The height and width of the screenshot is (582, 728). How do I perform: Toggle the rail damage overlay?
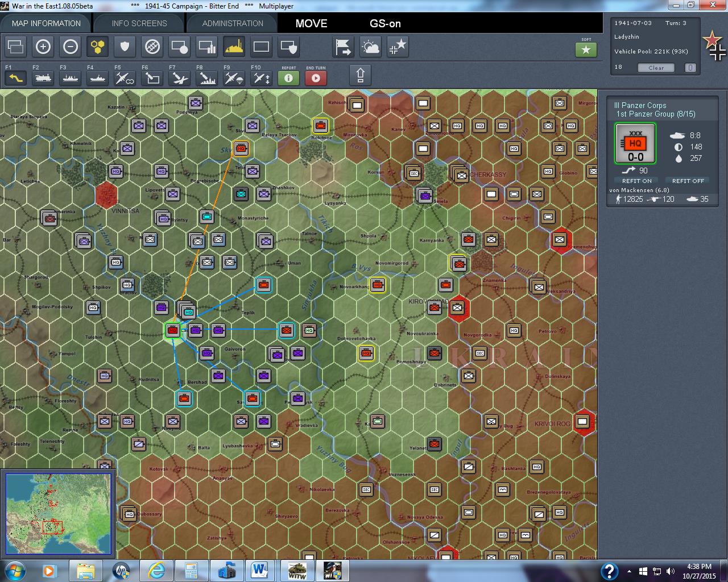152,47
